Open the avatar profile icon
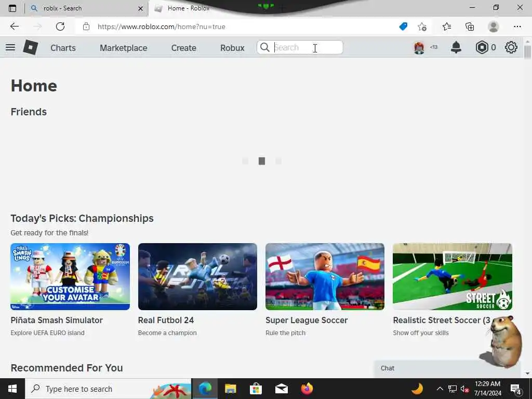 pyautogui.click(x=419, y=47)
